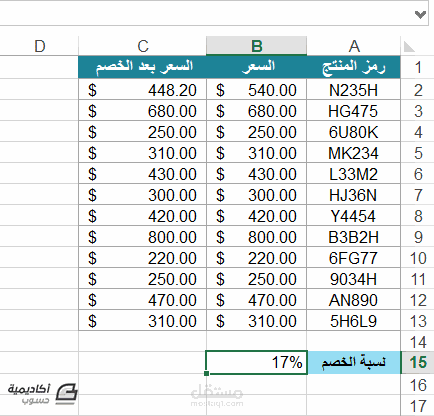The width and height of the screenshot is (434, 416).
Task: Click header cell رمز المنتج
Action: coord(354,67)
